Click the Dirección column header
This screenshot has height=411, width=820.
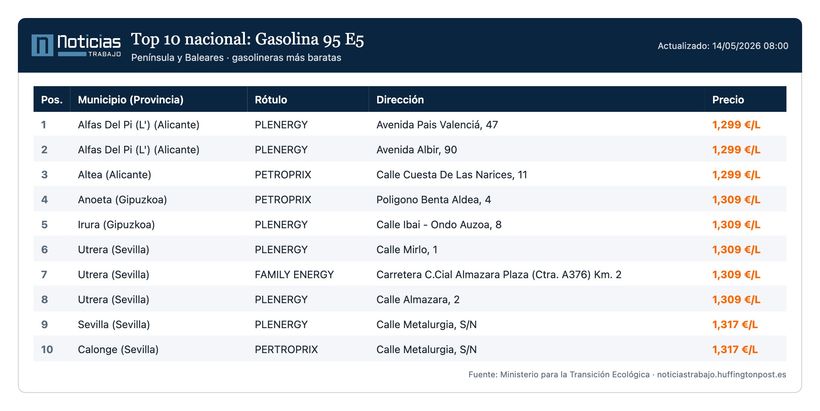tap(400, 99)
